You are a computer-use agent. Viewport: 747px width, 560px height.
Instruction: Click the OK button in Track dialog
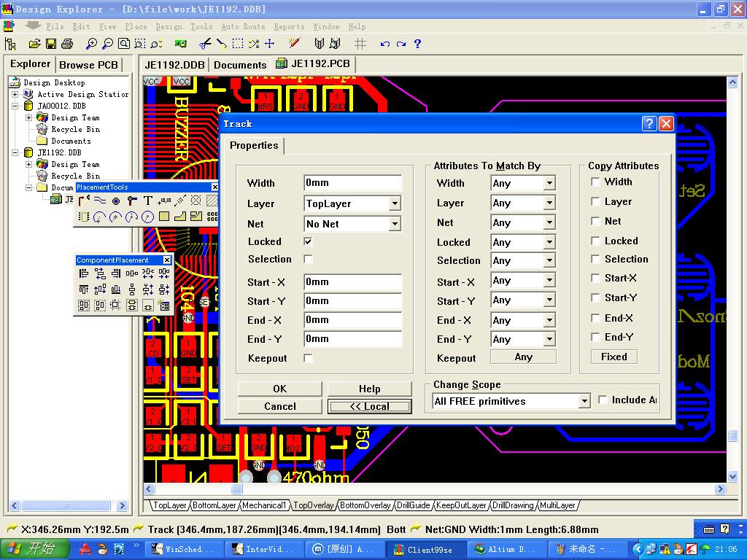(x=279, y=389)
